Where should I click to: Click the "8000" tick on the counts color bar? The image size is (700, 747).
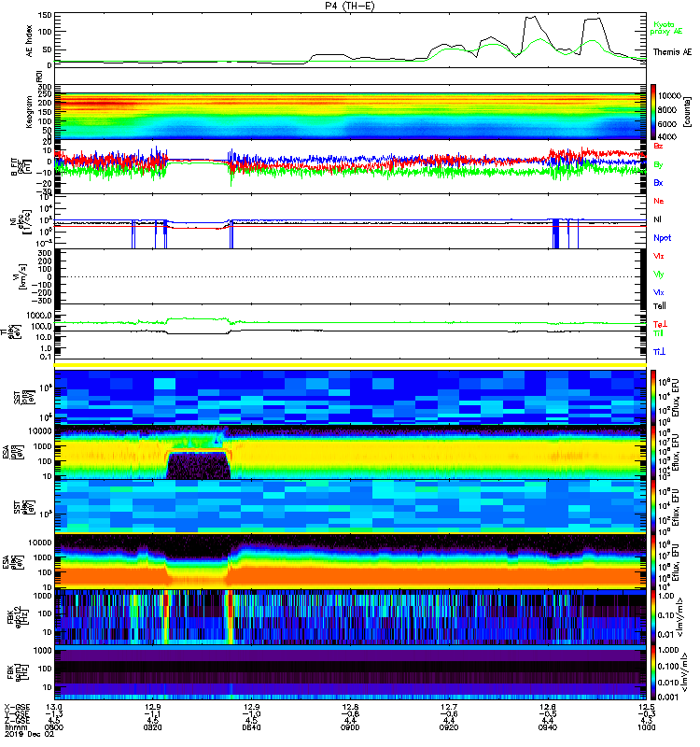click(666, 110)
